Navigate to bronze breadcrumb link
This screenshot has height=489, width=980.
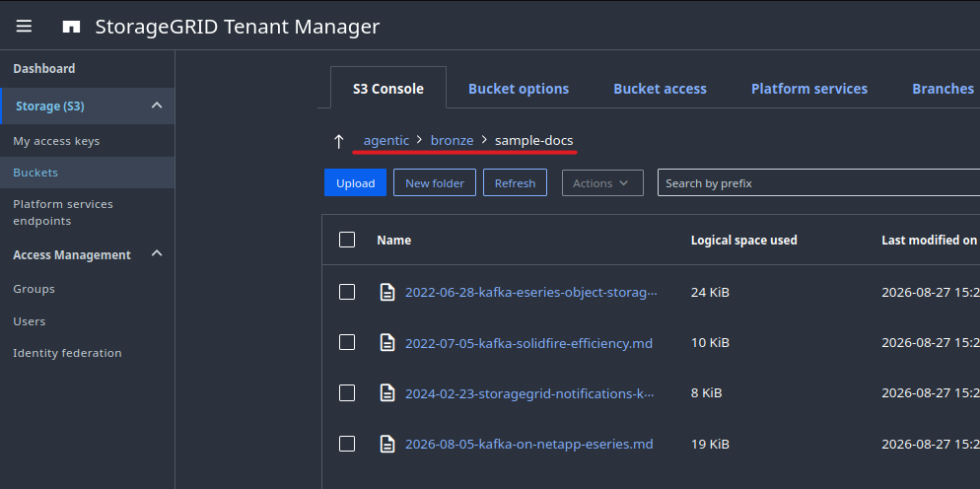tap(452, 141)
